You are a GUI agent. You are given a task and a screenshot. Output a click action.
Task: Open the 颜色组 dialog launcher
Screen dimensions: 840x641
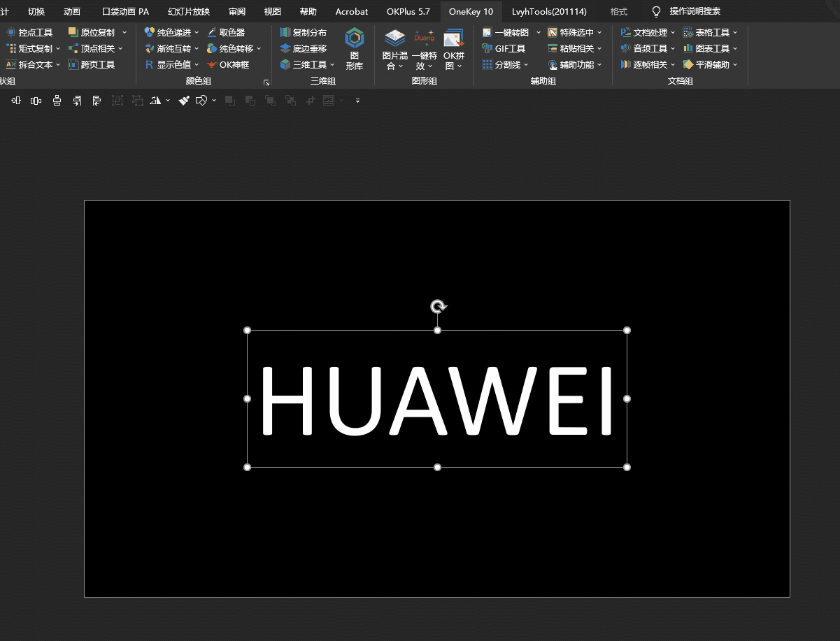click(266, 82)
